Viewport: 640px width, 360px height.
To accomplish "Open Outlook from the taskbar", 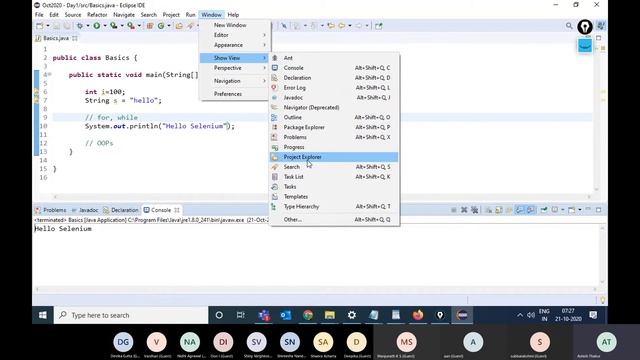I will click(x=286, y=315).
